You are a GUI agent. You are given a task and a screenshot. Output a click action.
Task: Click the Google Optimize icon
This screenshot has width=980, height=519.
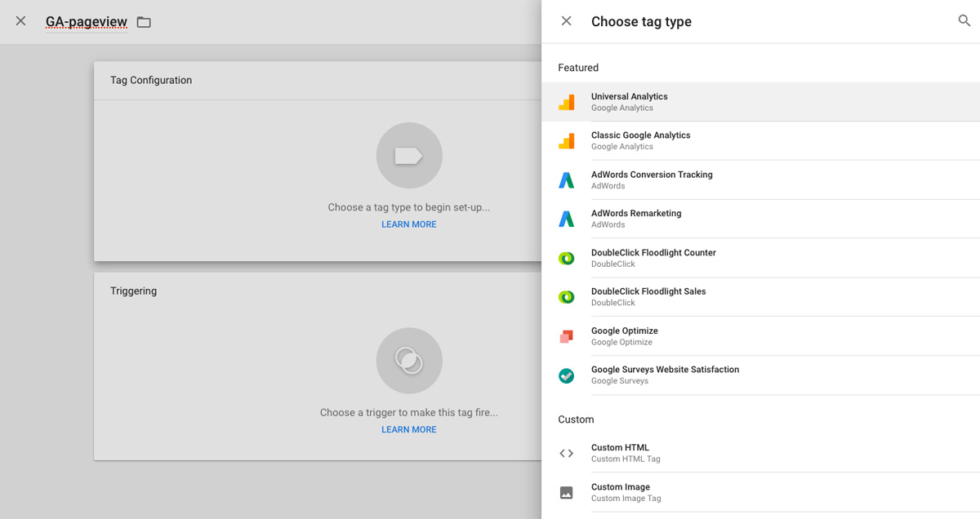[x=566, y=336]
